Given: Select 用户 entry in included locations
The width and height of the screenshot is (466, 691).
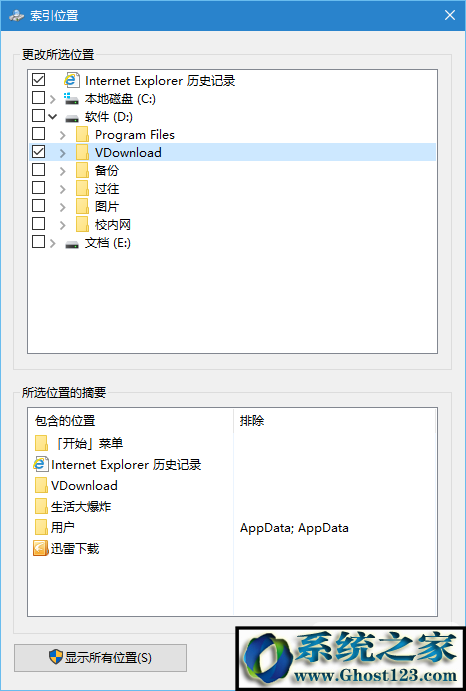Looking at the screenshot, I should (x=62, y=528).
